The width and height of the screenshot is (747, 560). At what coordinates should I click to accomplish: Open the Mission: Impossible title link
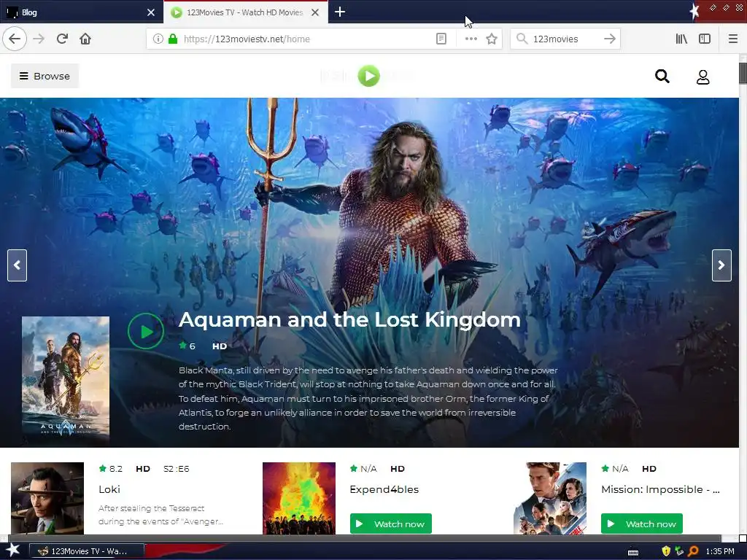[x=660, y=489]
